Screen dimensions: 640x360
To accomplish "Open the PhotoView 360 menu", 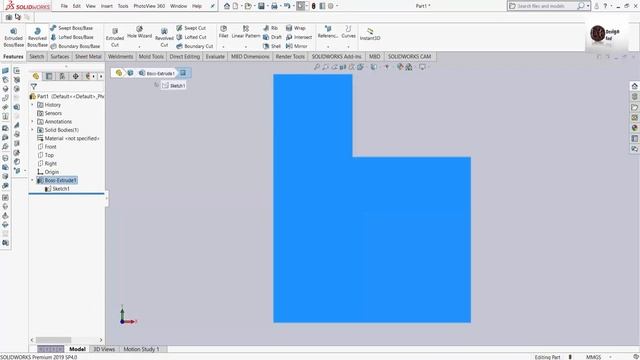I will (x=149, y=6).
